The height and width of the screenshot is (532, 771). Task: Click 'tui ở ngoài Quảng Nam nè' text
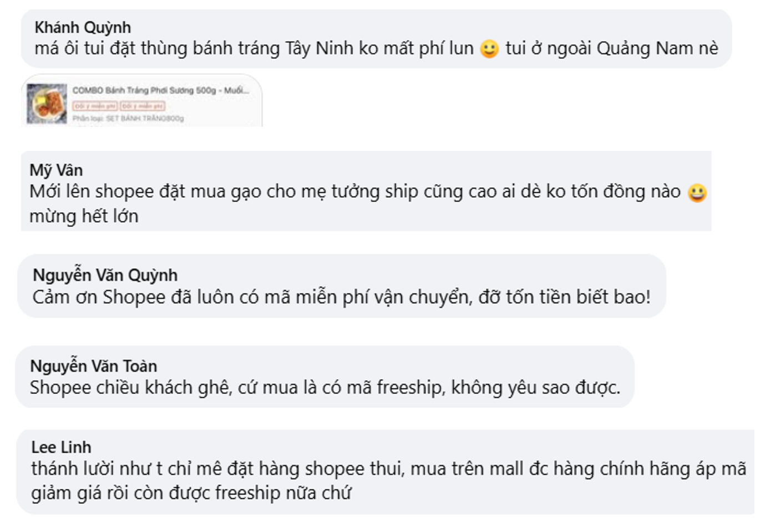[612, 49]
